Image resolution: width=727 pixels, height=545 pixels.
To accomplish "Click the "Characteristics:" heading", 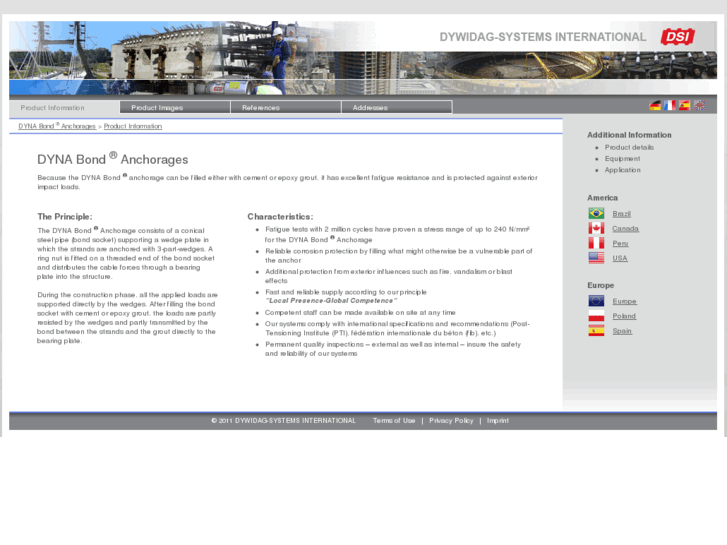I will (x=280, y=217).
